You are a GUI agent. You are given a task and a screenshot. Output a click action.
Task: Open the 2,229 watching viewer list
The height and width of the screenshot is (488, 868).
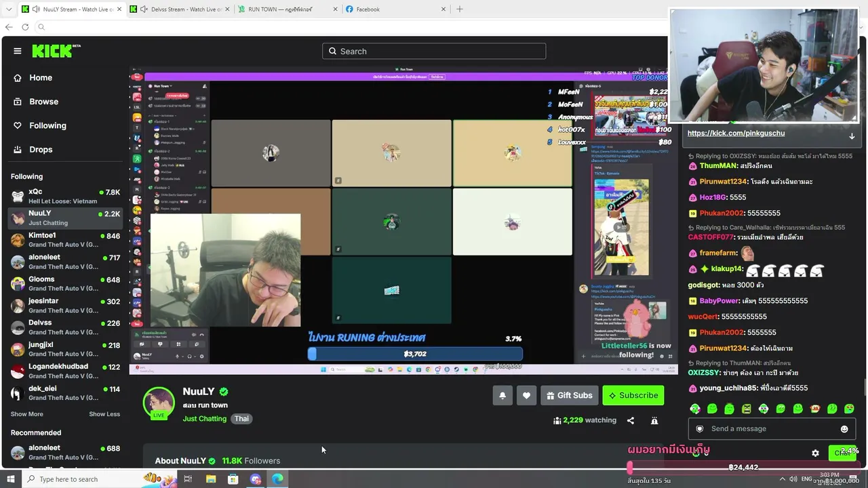[585, 420]
